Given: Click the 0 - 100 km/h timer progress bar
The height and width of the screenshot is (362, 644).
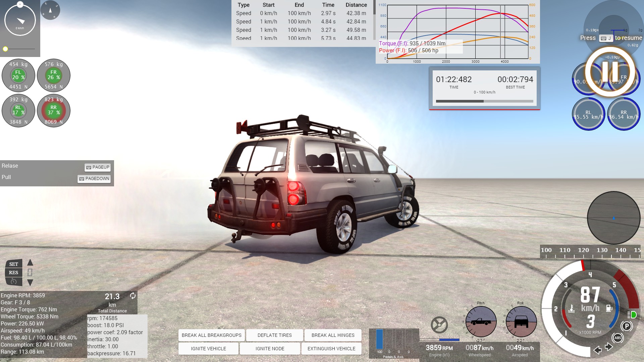Looking at the screenshot, I should tap(485, 101).
